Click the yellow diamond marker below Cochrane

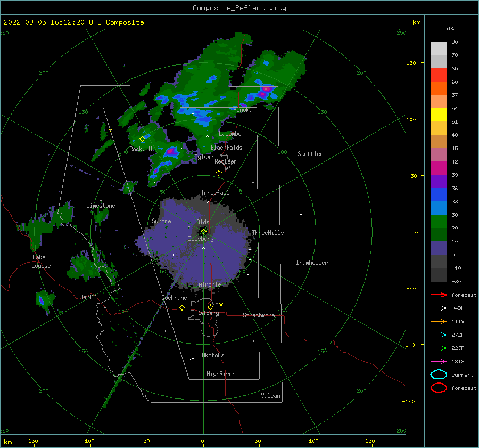182,307
